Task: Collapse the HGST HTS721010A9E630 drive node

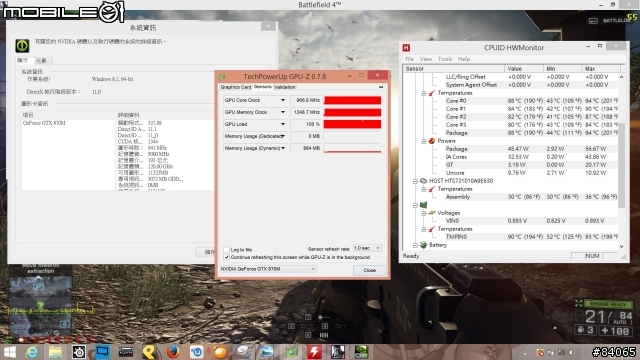Action: [x=416, y=181]
